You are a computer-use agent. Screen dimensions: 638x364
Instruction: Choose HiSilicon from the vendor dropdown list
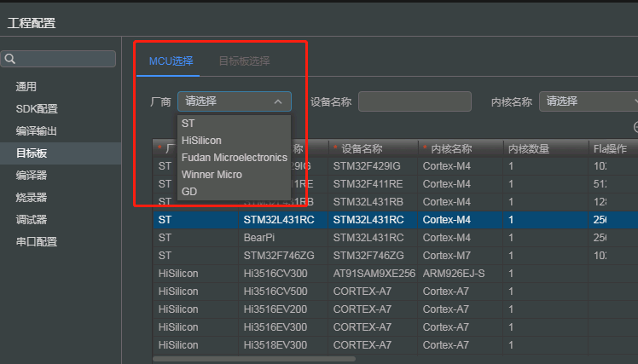[234, 141]
